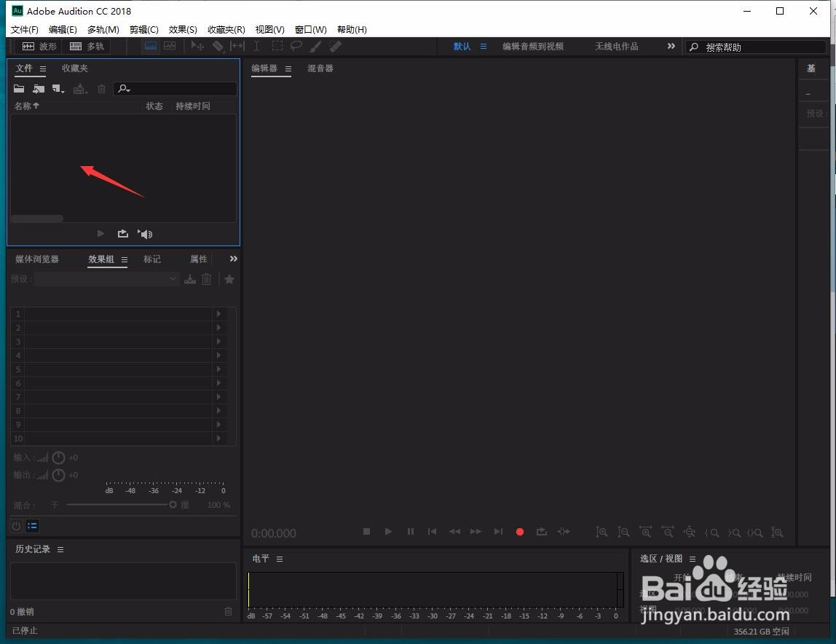Switch to Multitrack editor view
This screenshot has width=836, height=644.
tap(87, 47)
